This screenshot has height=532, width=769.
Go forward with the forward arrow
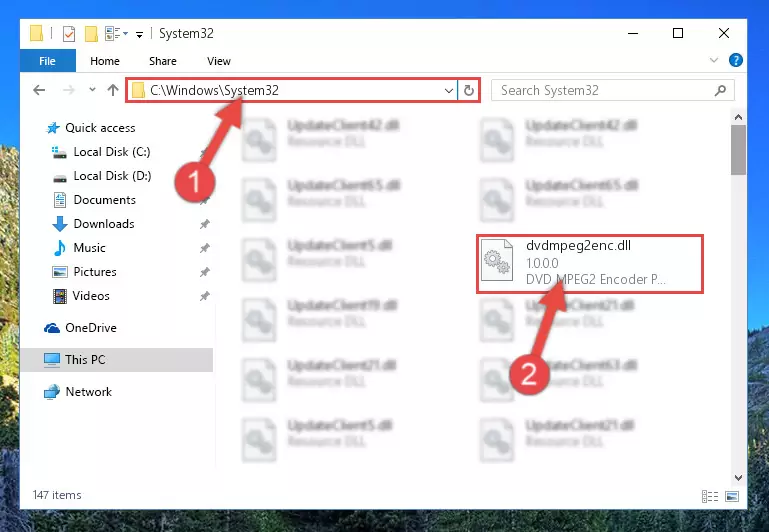69,90
